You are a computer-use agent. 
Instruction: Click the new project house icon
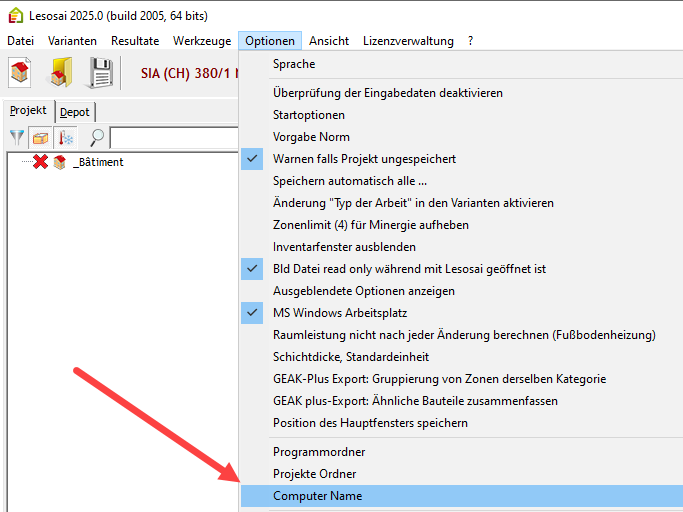coord(20,73)
